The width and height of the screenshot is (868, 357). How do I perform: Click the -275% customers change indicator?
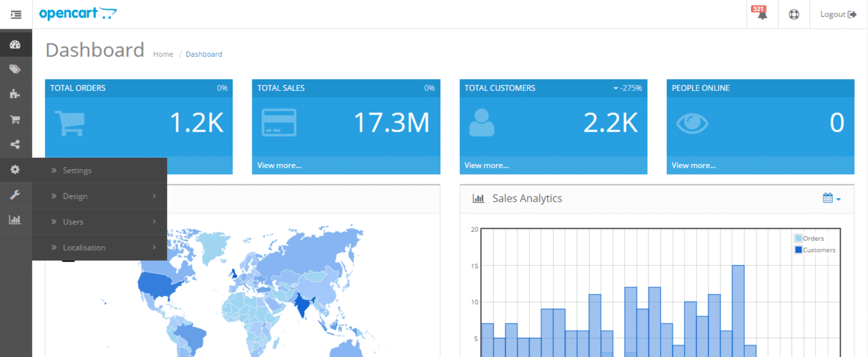628,88
